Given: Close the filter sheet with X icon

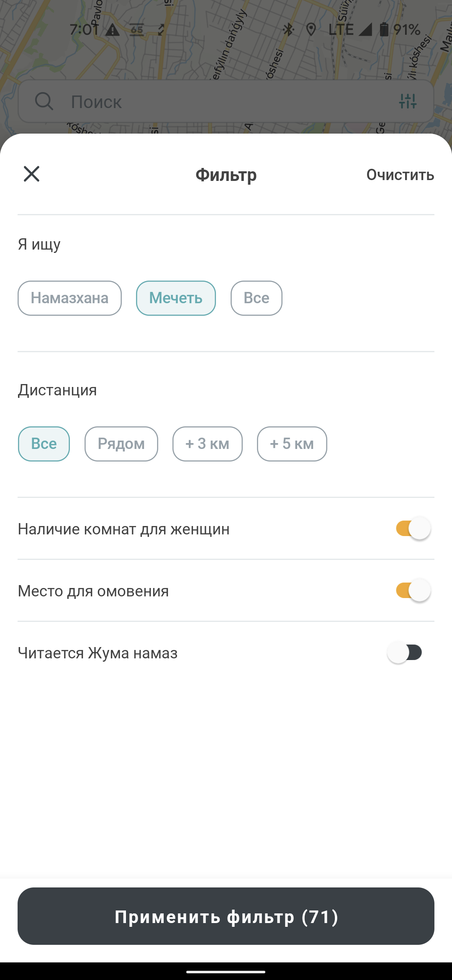Looking at the screenshot, I should coord(31,174).
